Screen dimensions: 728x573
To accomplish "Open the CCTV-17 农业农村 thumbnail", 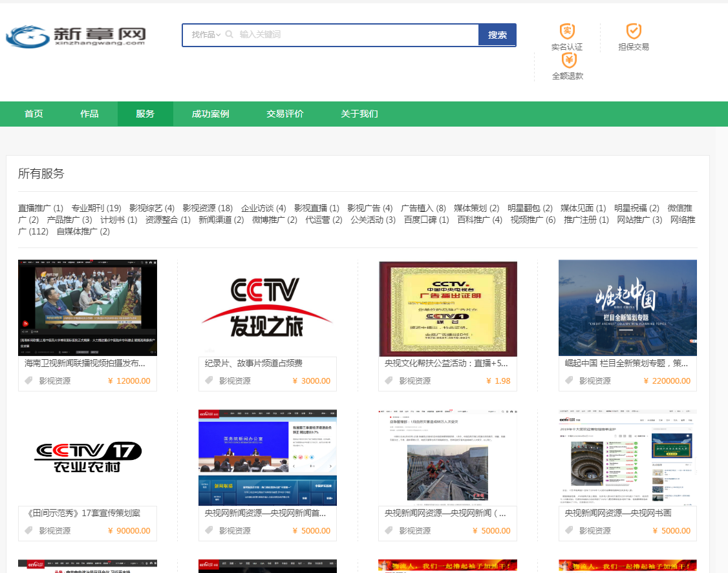I will [x=88, y=457].
